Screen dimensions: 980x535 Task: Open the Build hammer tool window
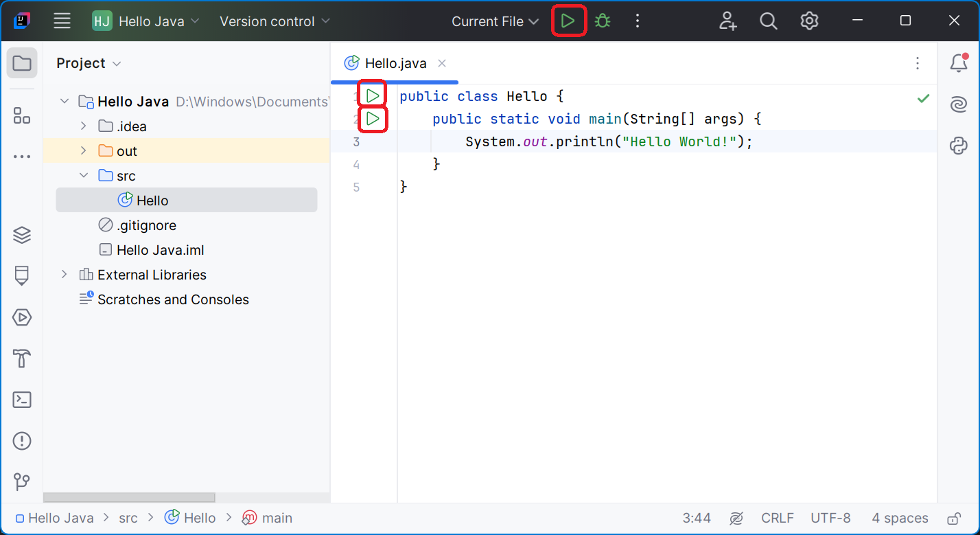click(x=22, y=358)
